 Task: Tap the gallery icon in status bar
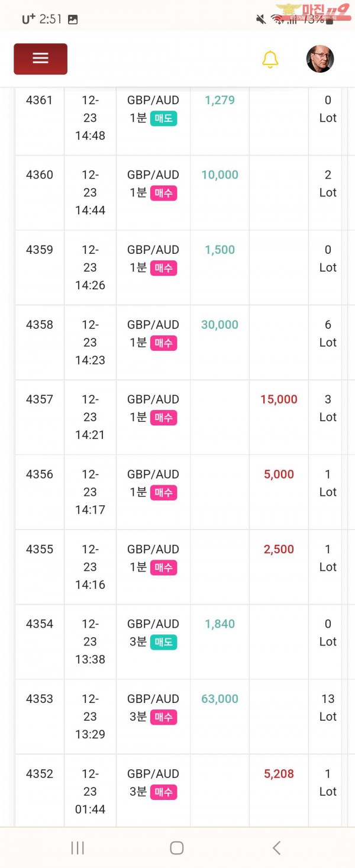[x=73, y=19]
